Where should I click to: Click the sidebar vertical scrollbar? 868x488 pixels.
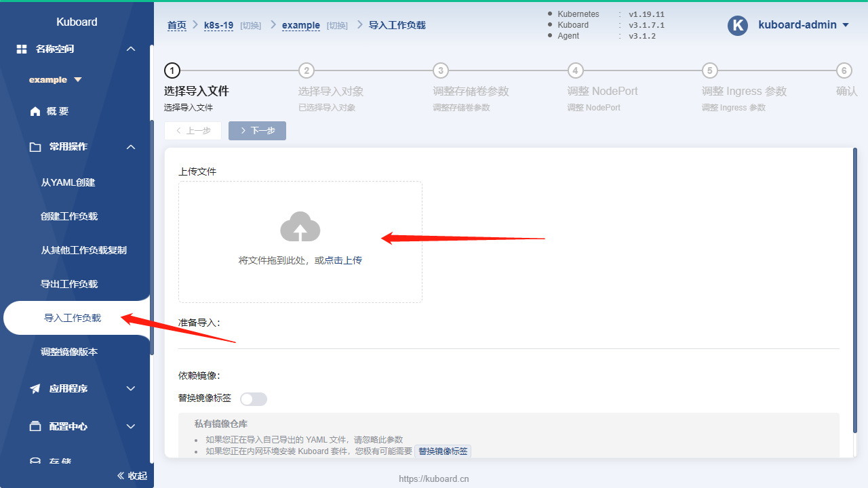coord(152,237)
